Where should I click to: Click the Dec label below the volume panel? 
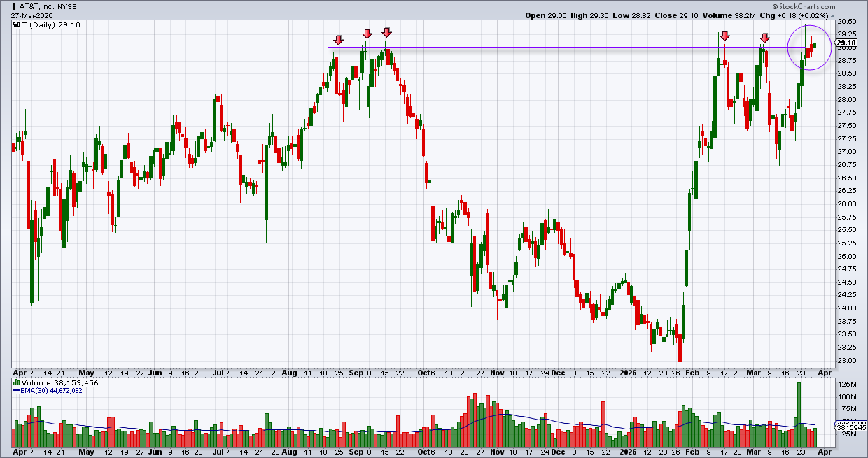[x=557, y=452]
